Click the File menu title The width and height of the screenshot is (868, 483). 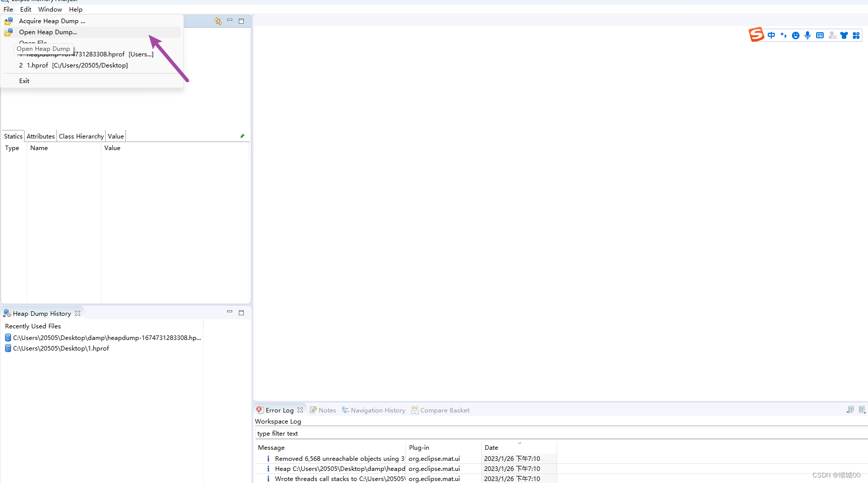pyautogui.click(x=8, y=10)
